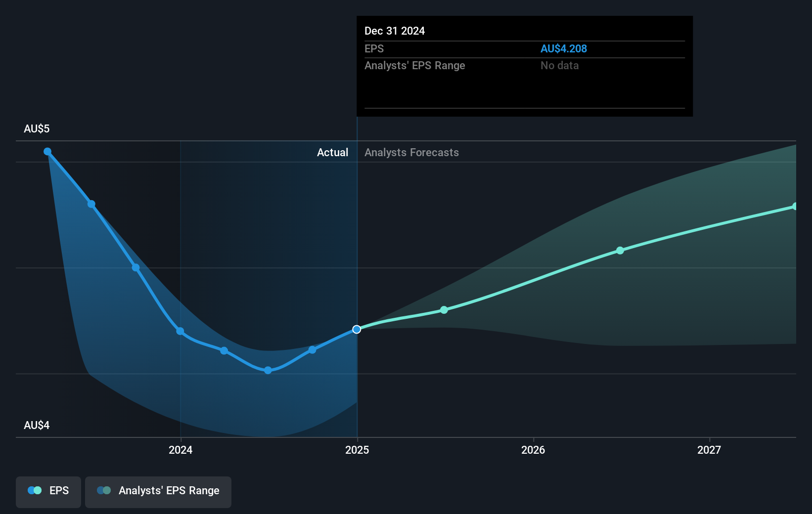
Task: Click the green data point left of 2026 label
Action: 444,310
